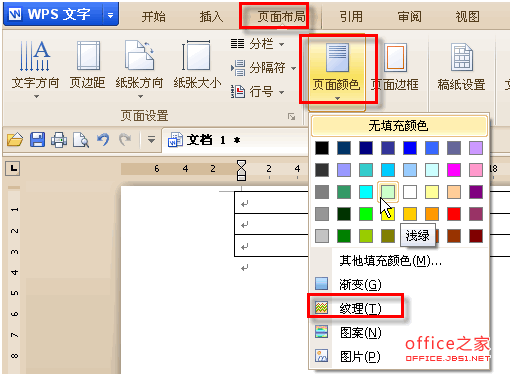Pick the red color swatch
This screenshot has width=513, height=377.
tap(454, 214)
